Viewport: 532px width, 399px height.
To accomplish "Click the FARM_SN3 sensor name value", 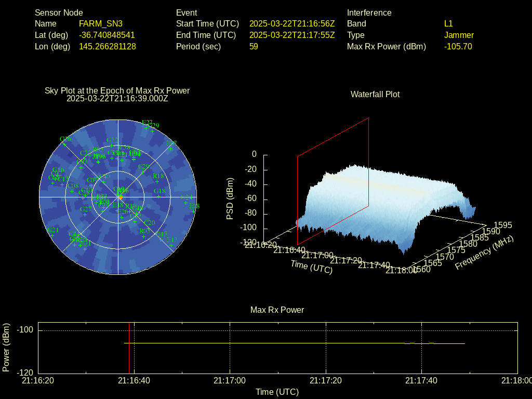I will tap(101, 23).
